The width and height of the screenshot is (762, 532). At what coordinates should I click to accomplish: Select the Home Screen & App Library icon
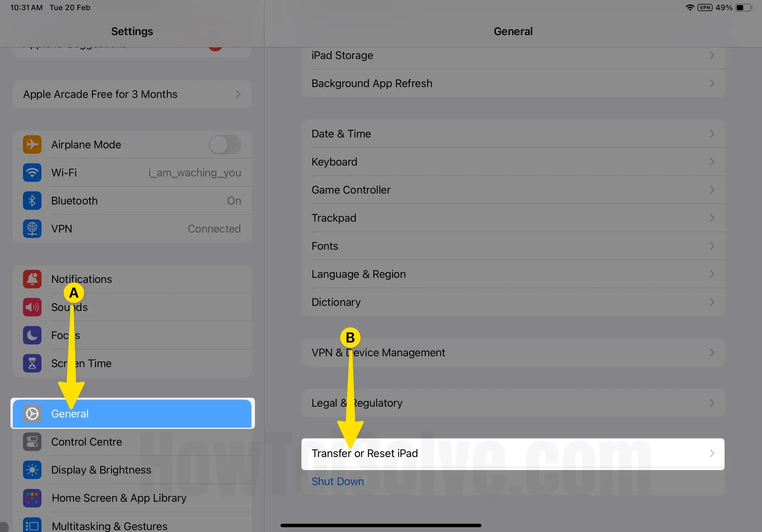tap(32, 498)
